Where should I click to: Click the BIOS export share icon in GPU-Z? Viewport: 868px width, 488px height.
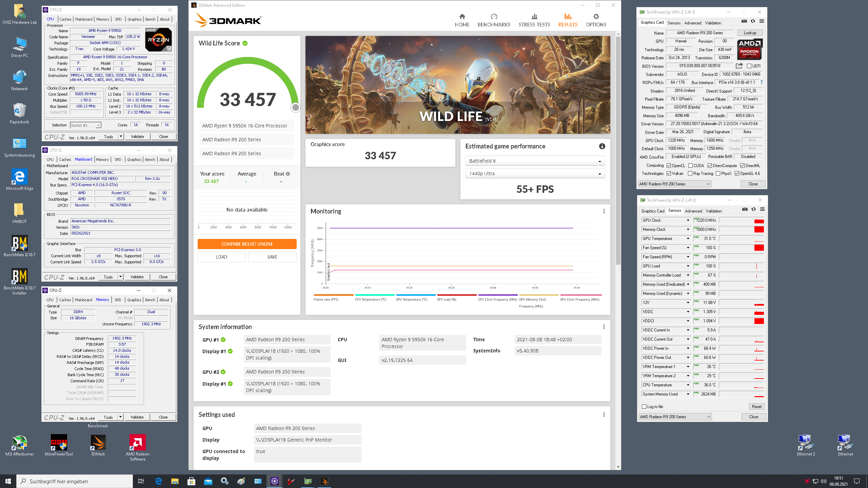coord(739,66)
